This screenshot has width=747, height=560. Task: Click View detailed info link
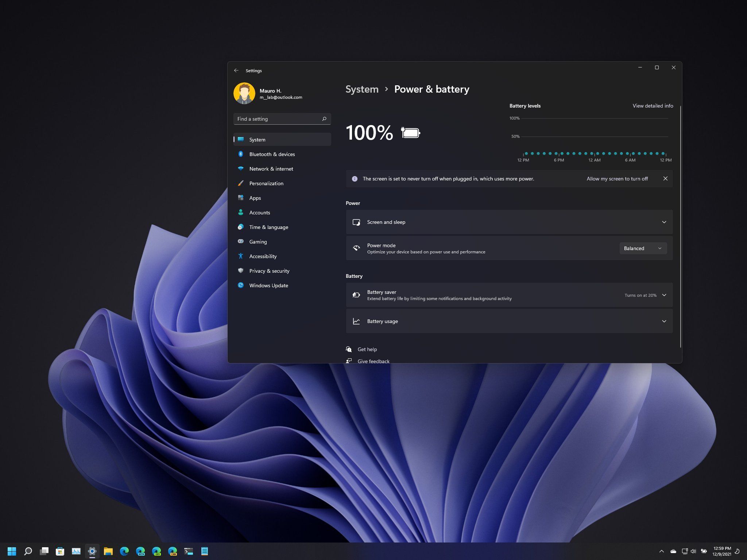[653, 106]
